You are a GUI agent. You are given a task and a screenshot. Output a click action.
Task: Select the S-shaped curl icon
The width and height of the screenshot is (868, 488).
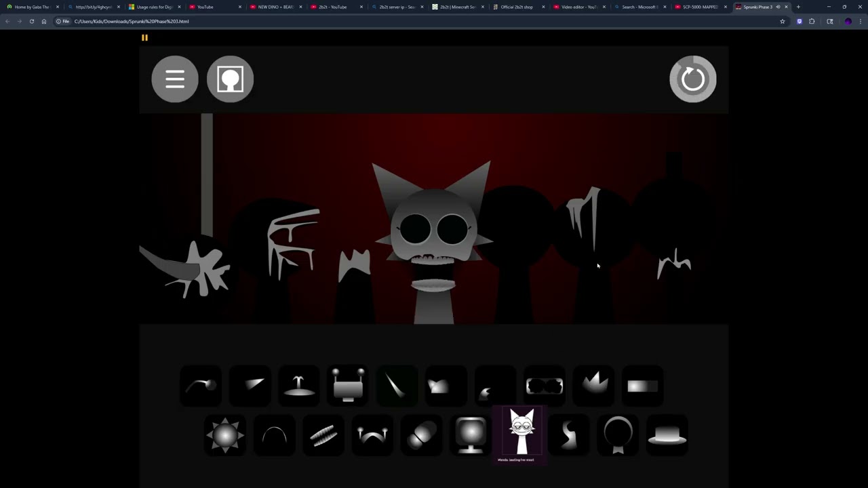[x=569, y=435]
